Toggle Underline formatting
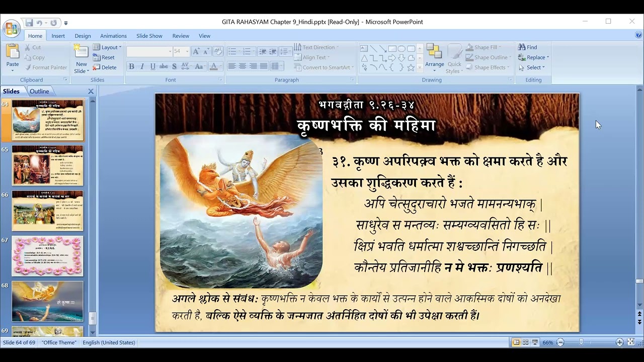 152,66
